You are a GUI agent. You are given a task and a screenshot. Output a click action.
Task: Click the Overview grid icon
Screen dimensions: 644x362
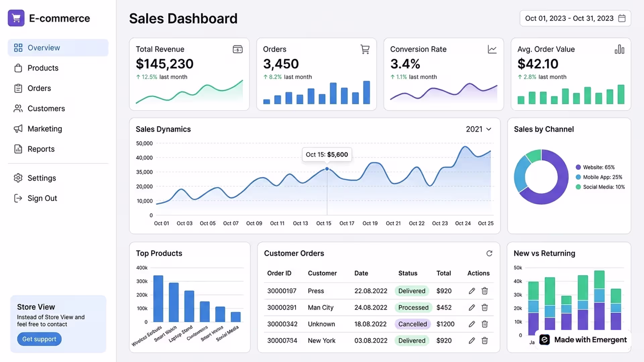pos(18,48)
